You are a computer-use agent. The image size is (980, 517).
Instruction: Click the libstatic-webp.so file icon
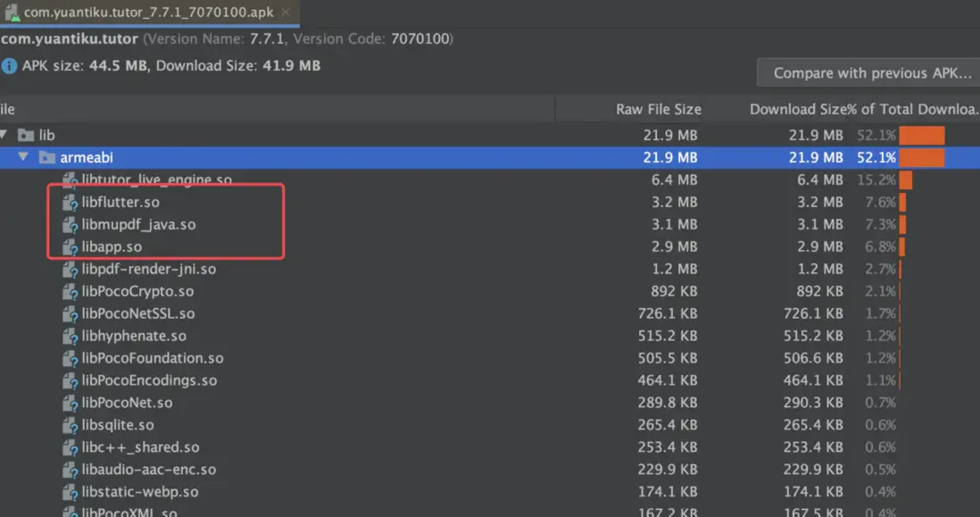[x=70, y=493]
